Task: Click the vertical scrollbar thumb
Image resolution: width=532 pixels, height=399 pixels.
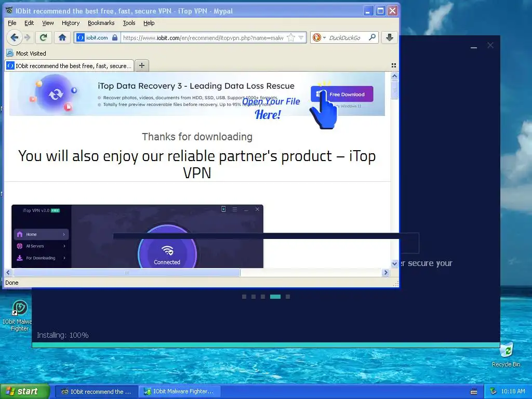Action: tap(394, 89)
